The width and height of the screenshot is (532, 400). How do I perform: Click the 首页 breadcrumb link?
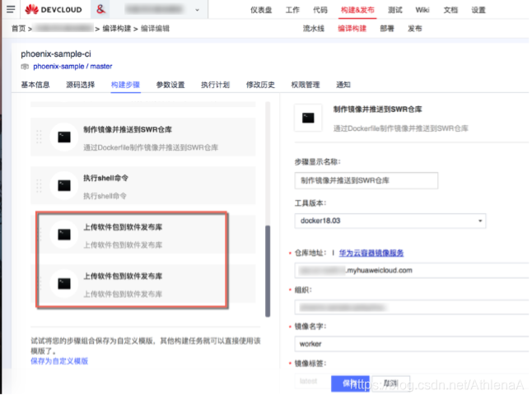(x=18, y=29)
